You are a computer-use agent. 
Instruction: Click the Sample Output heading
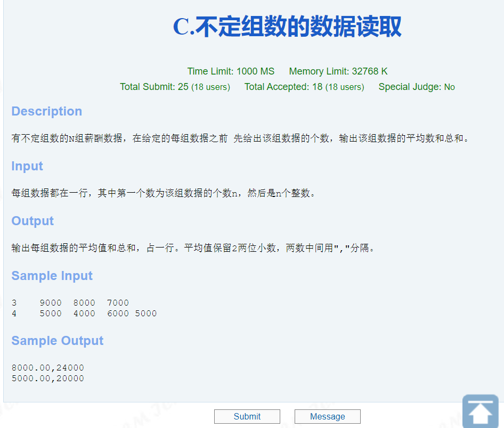click(x=57, y=341)
